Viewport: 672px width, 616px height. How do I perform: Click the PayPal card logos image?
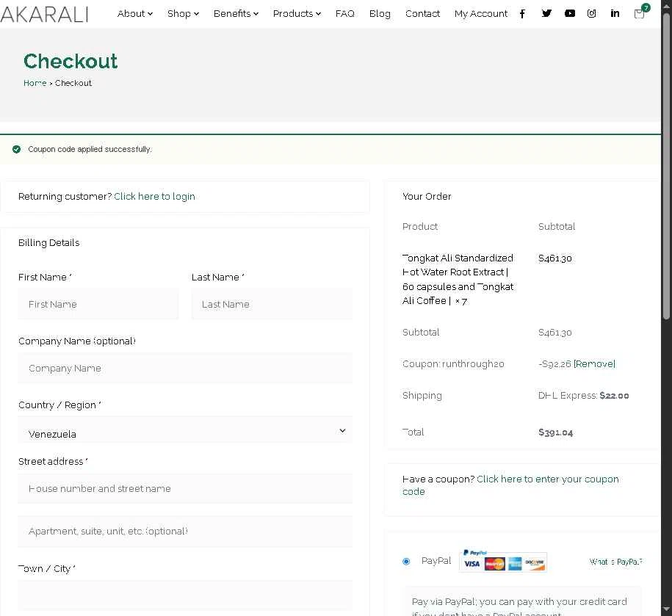coord(502,561)
